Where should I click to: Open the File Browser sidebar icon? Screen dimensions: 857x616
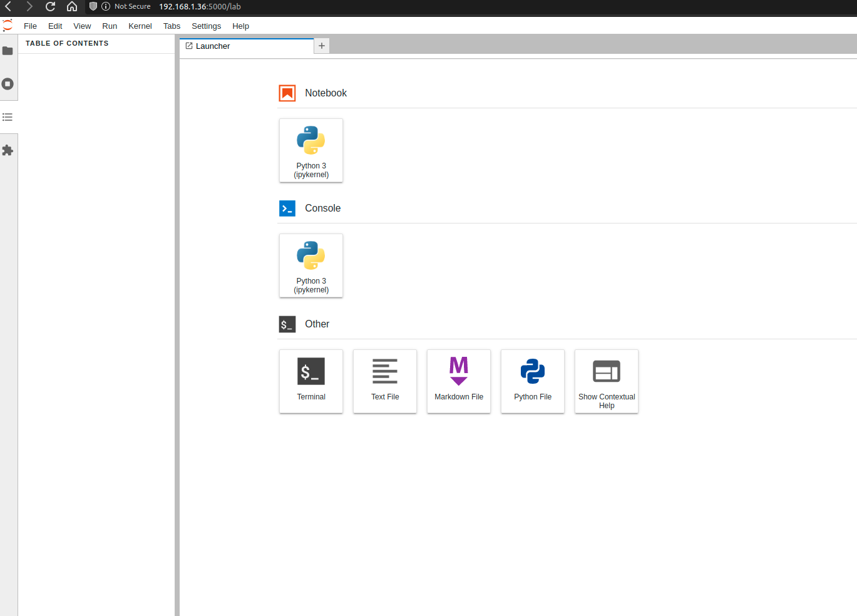[8, 51]
